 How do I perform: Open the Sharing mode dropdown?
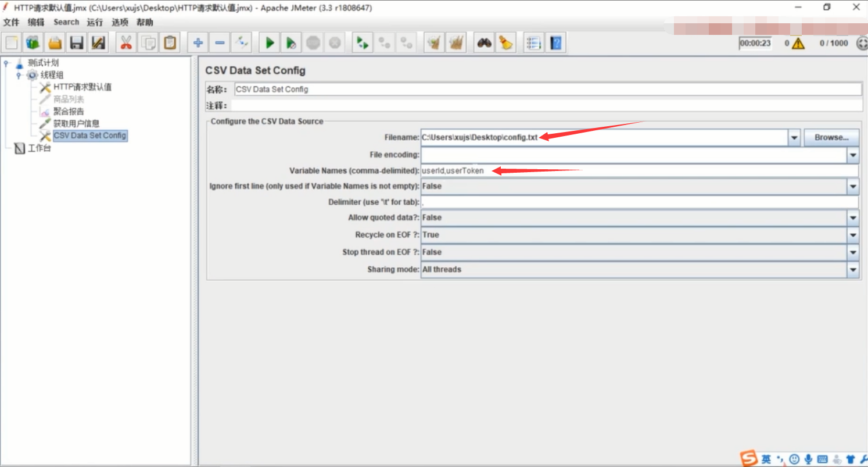[x=853, y=270]
